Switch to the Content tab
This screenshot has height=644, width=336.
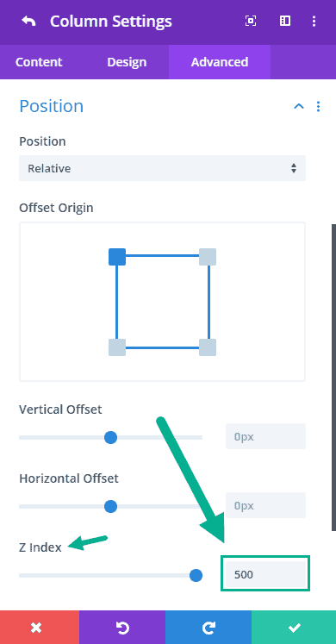click(x=39, y=62)
